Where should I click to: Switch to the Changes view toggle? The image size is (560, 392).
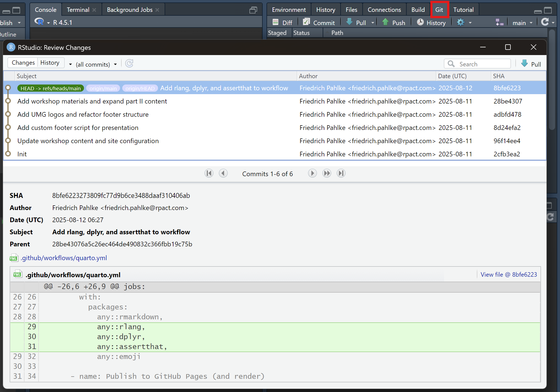(x=23, y=63)
